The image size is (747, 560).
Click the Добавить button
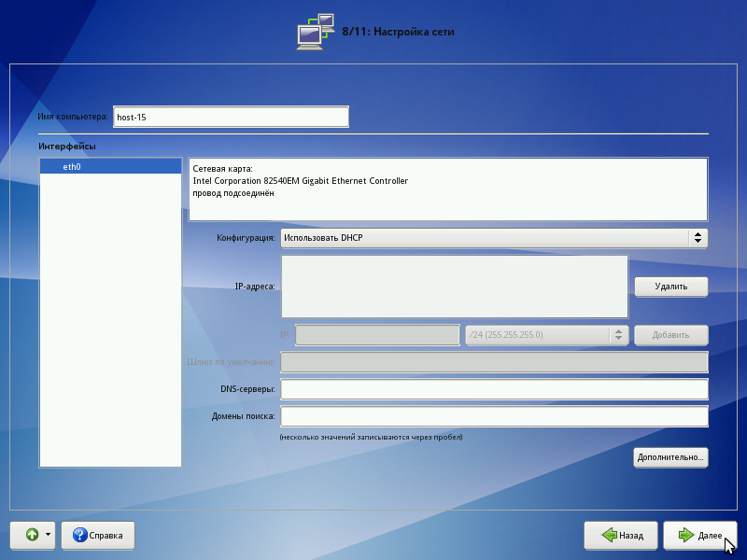click(x=670, y=335)
